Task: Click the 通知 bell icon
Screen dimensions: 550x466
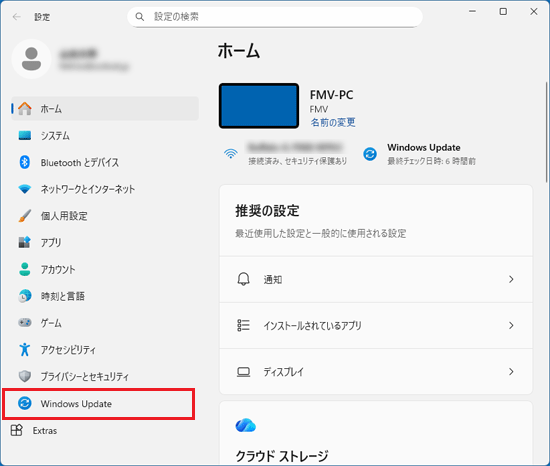Action: click(x=243, y=279)
